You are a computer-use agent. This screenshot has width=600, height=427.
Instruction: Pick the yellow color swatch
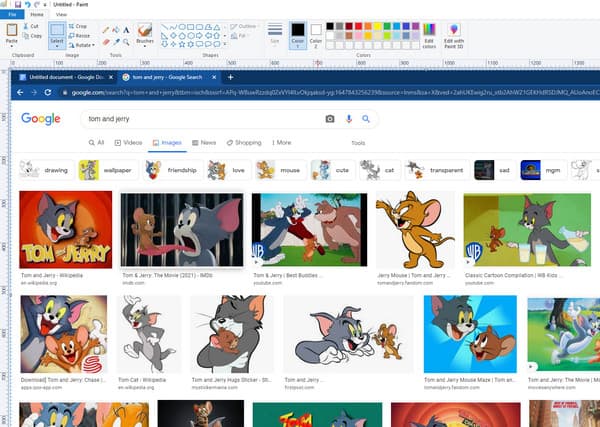pyautogui.click(x=377, y=26)
